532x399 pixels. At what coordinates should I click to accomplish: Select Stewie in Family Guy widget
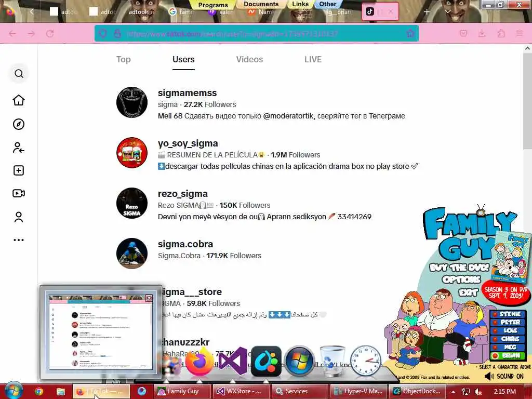pyautogui.click(x=507, y=314)
